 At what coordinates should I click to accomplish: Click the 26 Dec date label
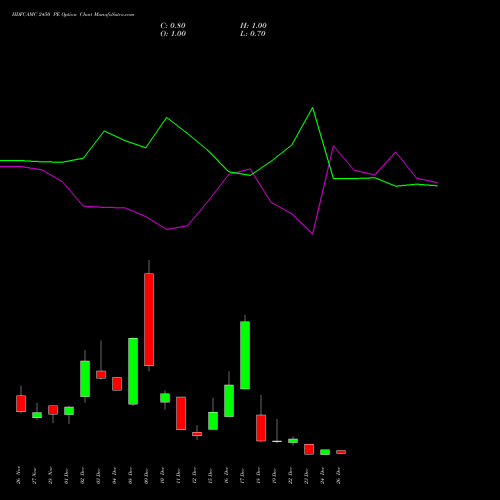(x=338, y=475)
